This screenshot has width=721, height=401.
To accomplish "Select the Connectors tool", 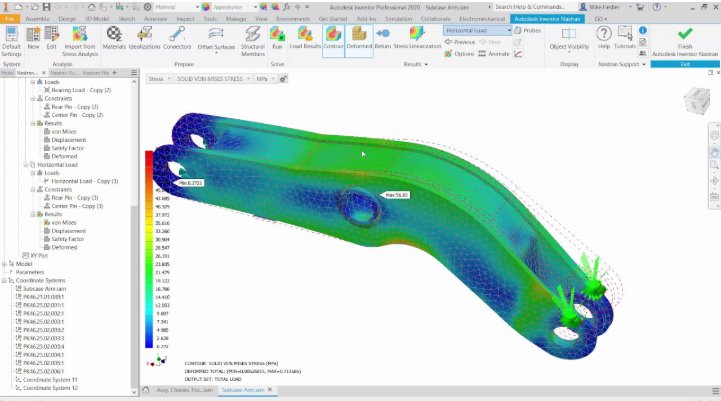I will click(x=177, y=39).
